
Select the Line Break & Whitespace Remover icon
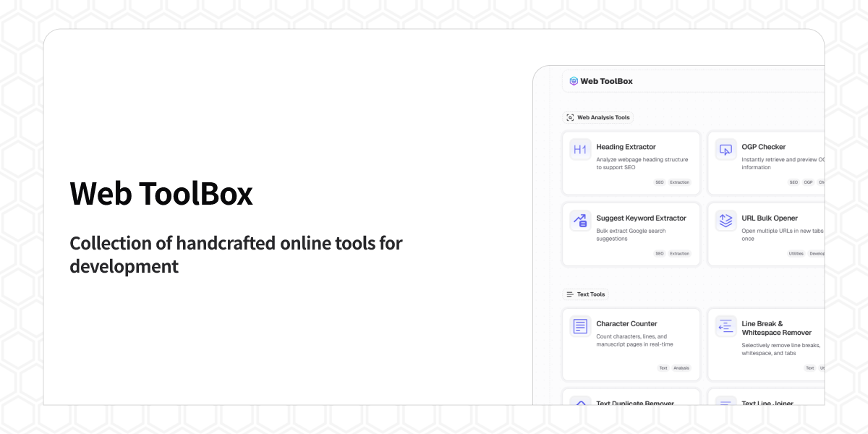pos(726,326)
